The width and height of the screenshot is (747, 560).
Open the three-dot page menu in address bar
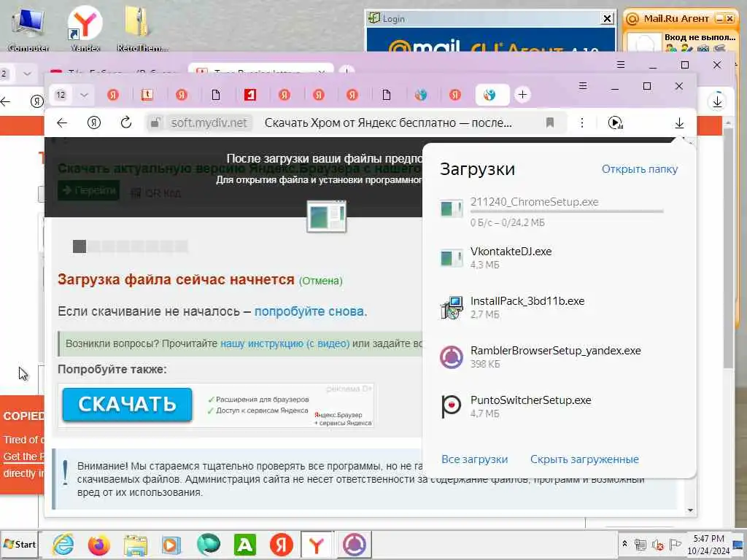click(581, 122)
